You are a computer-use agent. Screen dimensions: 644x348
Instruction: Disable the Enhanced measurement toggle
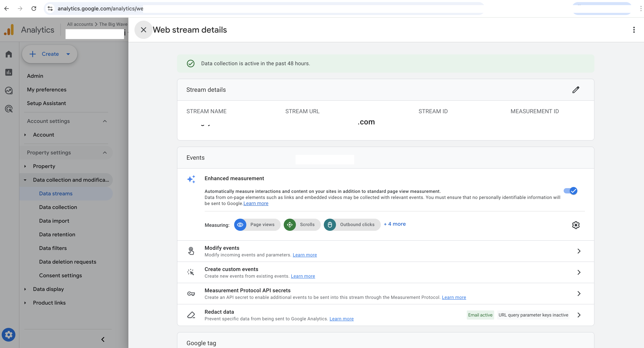(570, 191)
